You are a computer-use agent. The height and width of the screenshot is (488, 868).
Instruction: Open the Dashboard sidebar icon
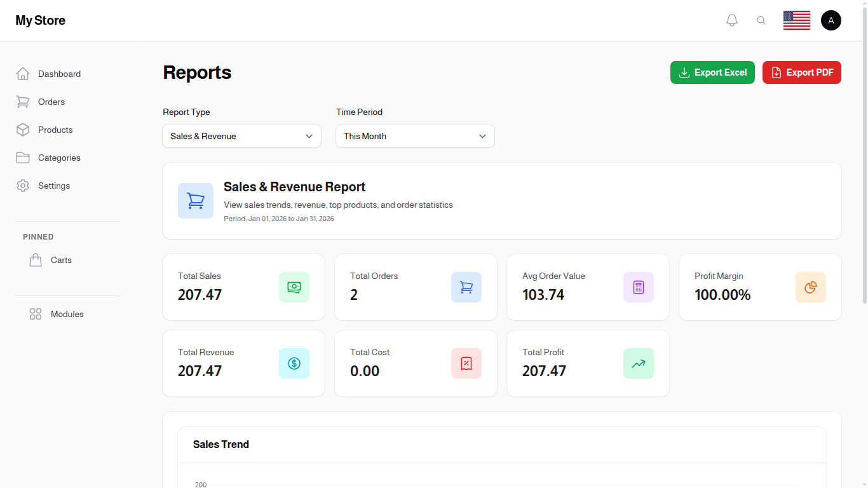(x=23, y=74)
